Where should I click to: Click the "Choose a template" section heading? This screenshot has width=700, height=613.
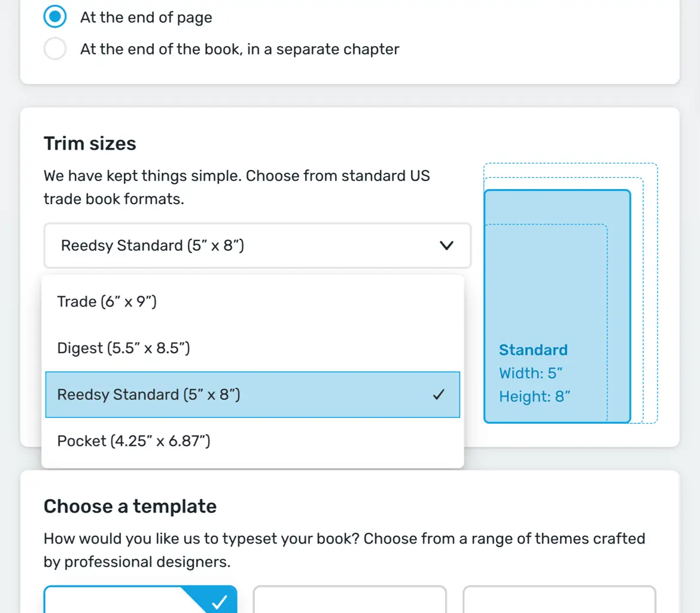coord(130,506)
